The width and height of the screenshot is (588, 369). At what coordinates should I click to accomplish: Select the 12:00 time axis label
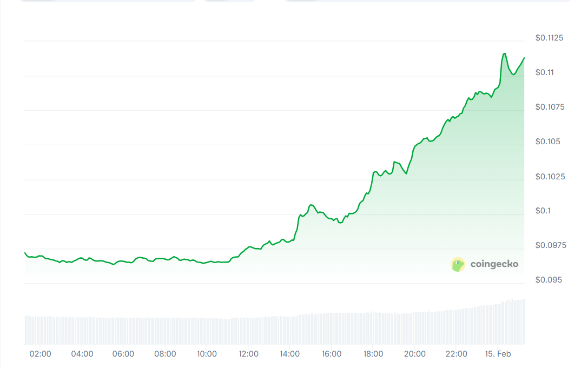248,354
